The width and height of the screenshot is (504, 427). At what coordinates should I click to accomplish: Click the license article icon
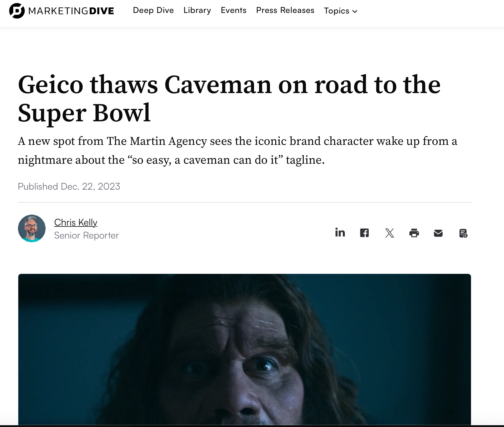(463, 233)
